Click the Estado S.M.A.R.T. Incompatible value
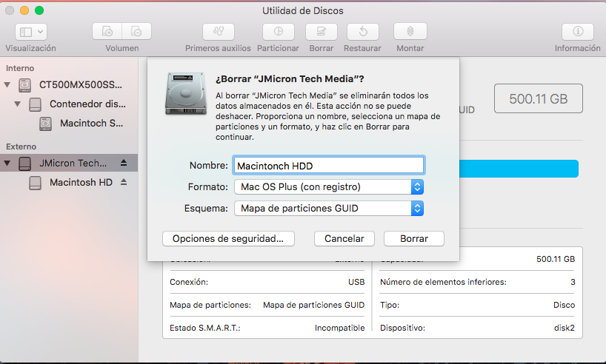The image size is (606, 364). pyautogui.click(x=340, y=328)
